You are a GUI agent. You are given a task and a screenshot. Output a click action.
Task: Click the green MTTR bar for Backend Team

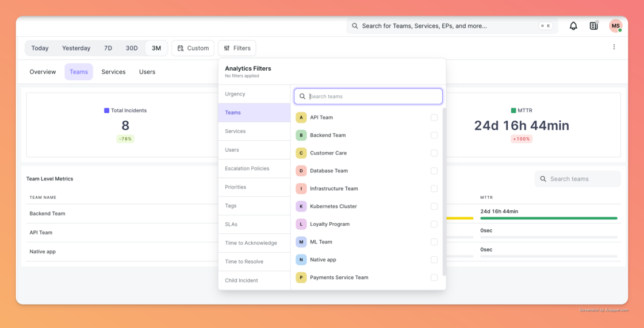[549, 218]
